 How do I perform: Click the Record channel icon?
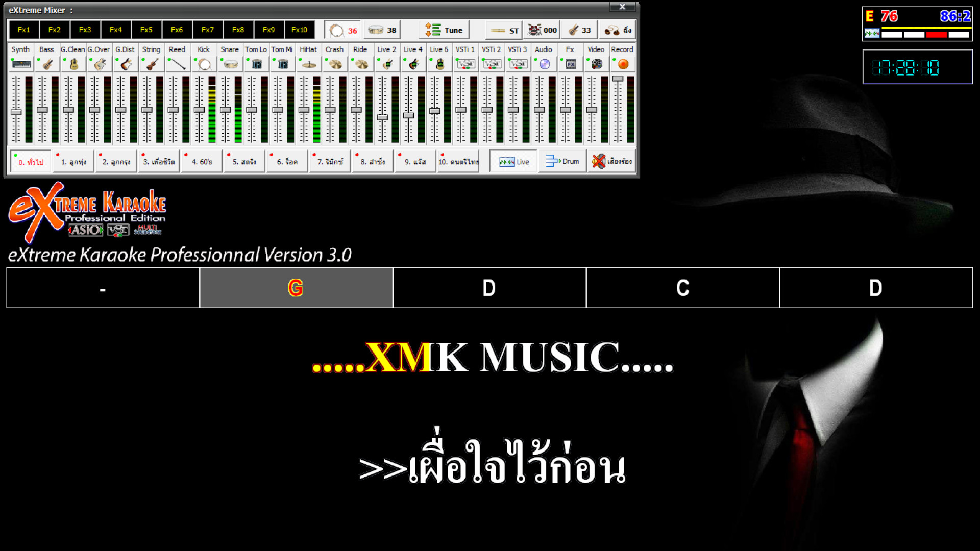(622, 64)
